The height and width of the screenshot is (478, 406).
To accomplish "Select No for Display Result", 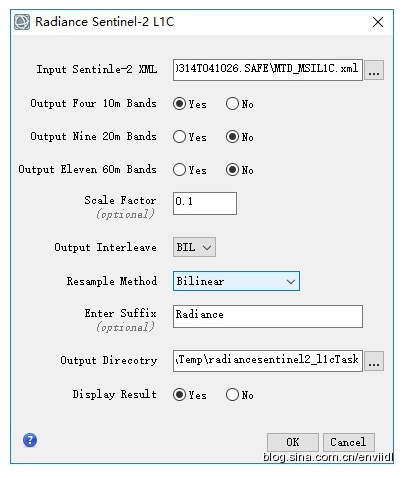I will pyautogui.click(x=232, y=395).
